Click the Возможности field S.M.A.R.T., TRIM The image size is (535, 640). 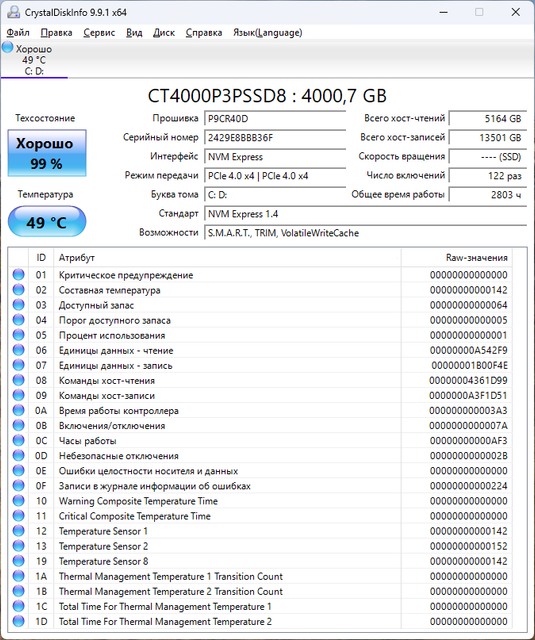365,233
